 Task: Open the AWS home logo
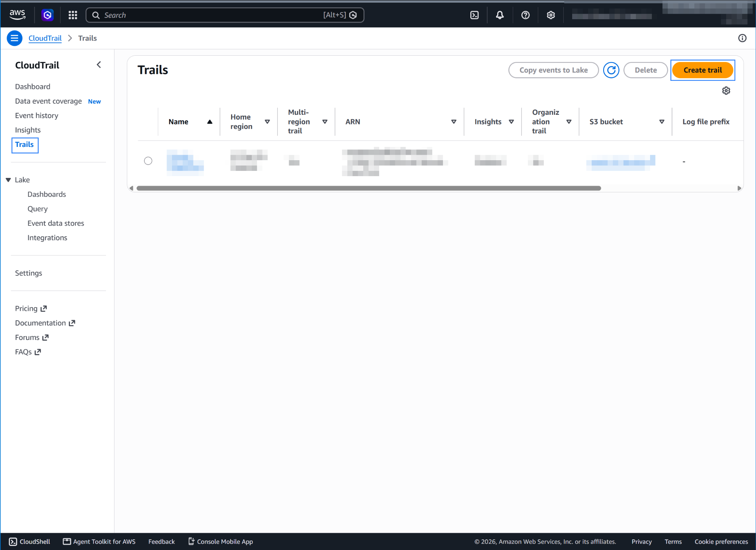[x=17, y=15]
